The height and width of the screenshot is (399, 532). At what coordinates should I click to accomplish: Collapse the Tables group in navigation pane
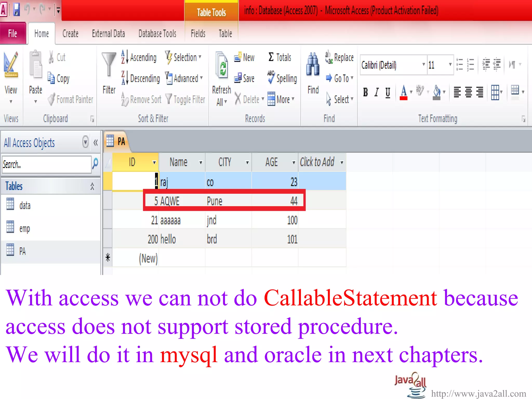point(92,186)
